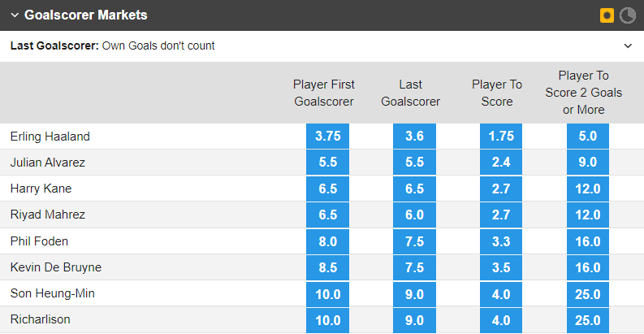This screenshot has height=334, width=644.
Task: Select Harry Kane player to score 2.7
Action: click(501, 189)
